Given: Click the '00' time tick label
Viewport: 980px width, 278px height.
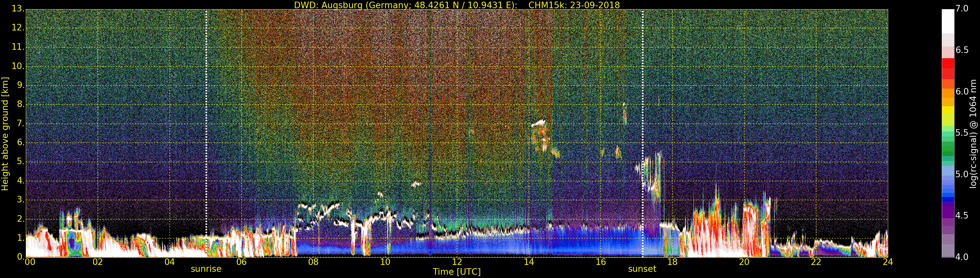Looking at the screenshot, I should (x=30, y=262).
